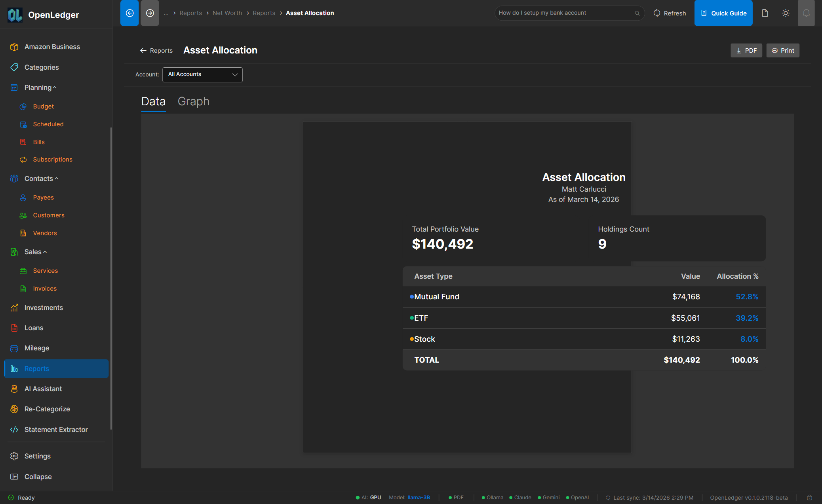Switch AI model from llama-3B

click(x=419, y=497)
